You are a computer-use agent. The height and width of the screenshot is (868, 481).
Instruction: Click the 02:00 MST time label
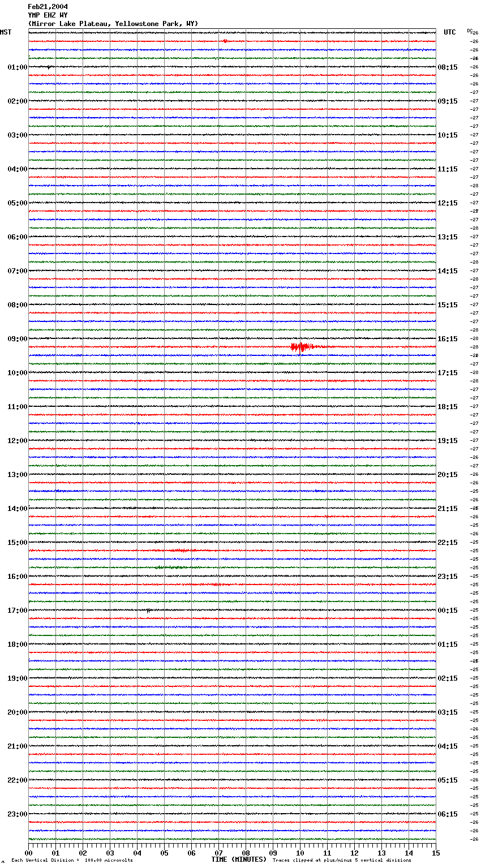18,101
